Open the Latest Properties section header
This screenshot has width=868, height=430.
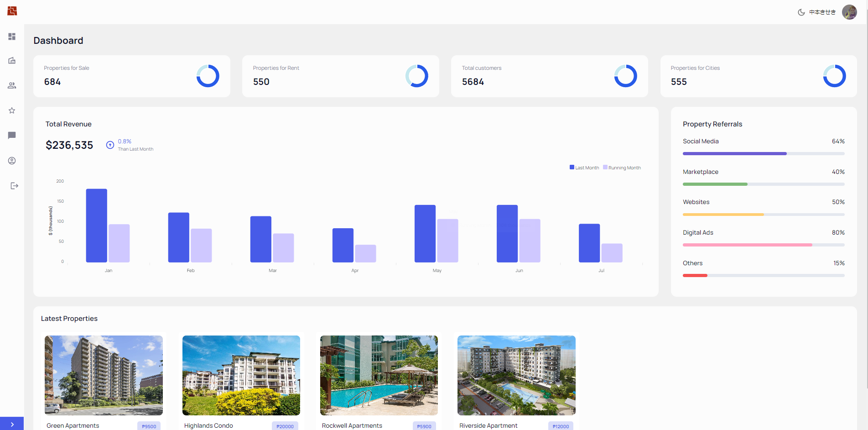pos(69,318)
